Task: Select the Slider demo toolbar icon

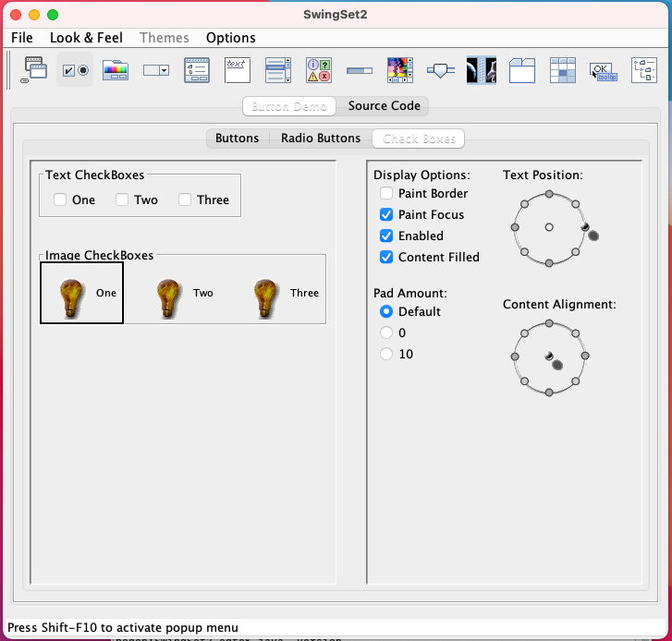Action: coord(440,70)
